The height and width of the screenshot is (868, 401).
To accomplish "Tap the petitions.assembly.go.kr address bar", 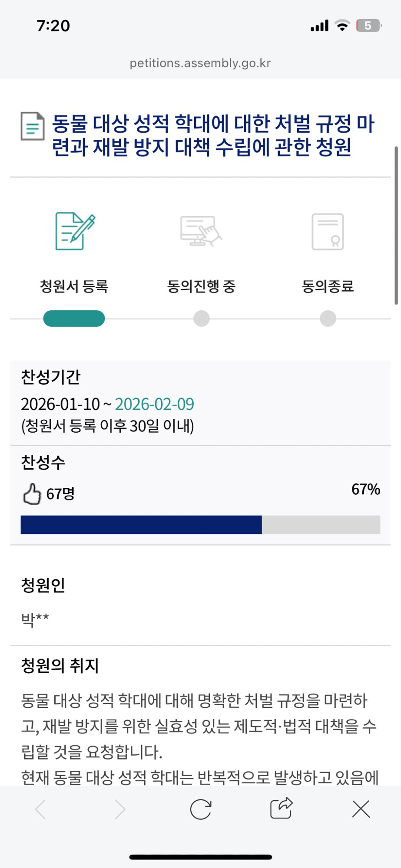I will [200, 63].
